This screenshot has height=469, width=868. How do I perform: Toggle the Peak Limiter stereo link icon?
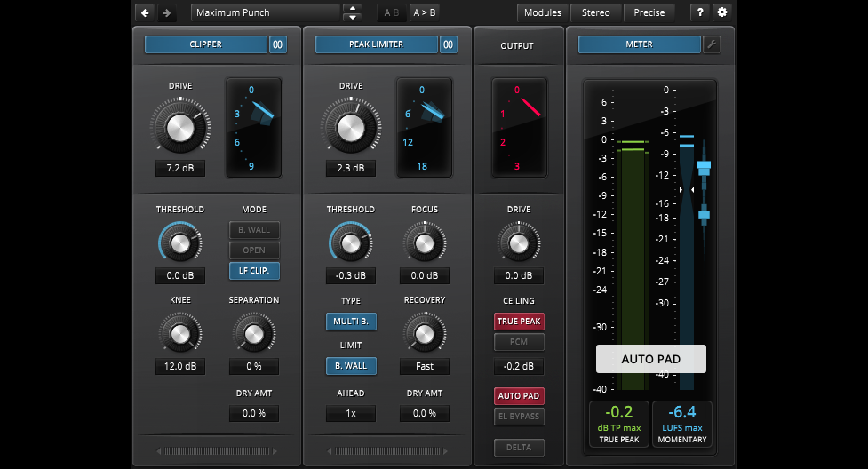click(449, 44)
